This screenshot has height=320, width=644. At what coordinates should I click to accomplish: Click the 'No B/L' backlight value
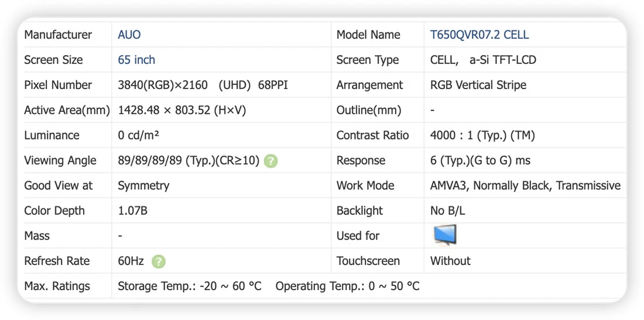(448, 211)
